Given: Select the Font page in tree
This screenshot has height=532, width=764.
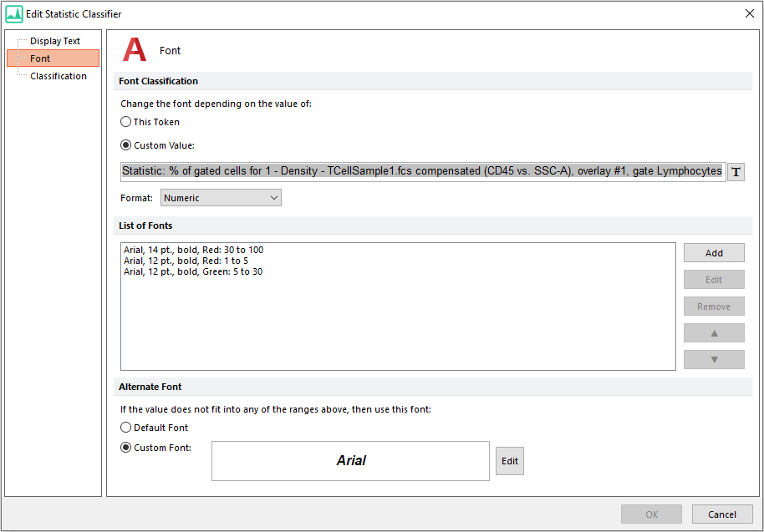Looking at the screenshot, I should pos(53,58).
